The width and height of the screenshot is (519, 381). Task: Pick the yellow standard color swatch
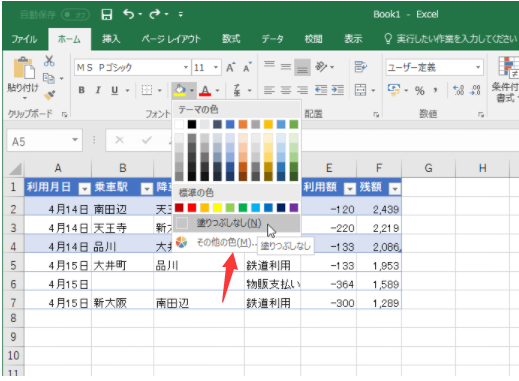217,208
